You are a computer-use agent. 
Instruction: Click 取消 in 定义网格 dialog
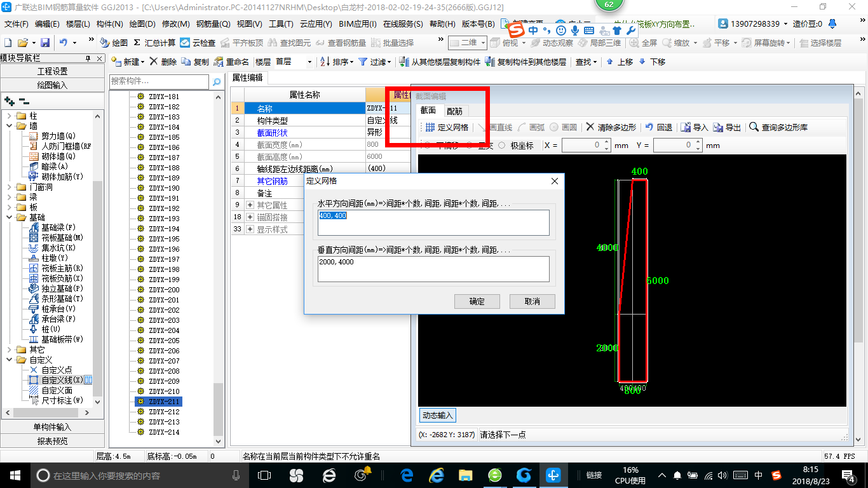coord(532,301)
